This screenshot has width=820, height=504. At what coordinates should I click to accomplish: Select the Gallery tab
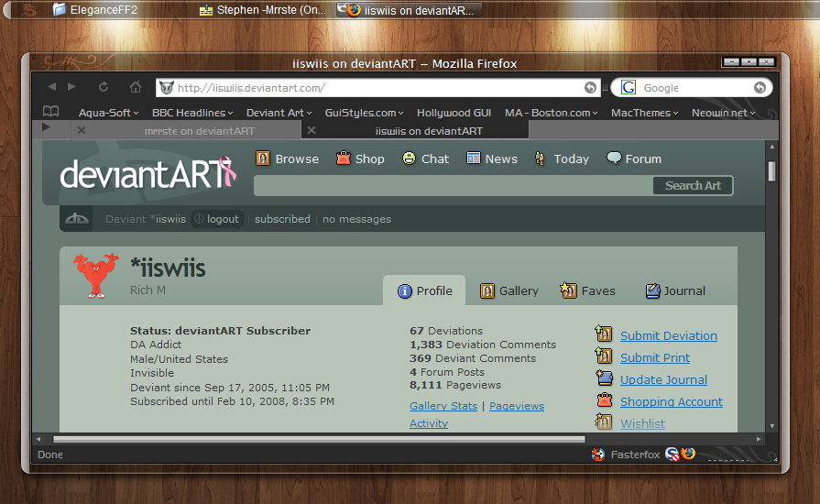(508, 290)
